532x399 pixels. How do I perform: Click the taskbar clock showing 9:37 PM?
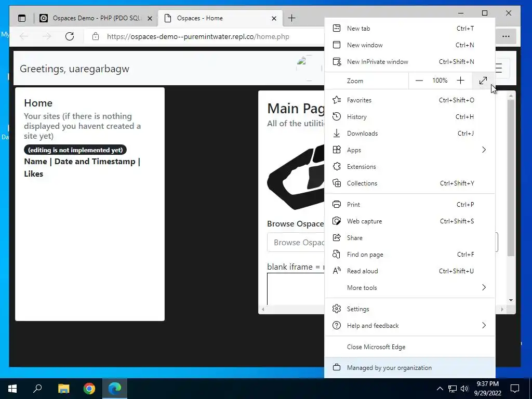[487, 389]
